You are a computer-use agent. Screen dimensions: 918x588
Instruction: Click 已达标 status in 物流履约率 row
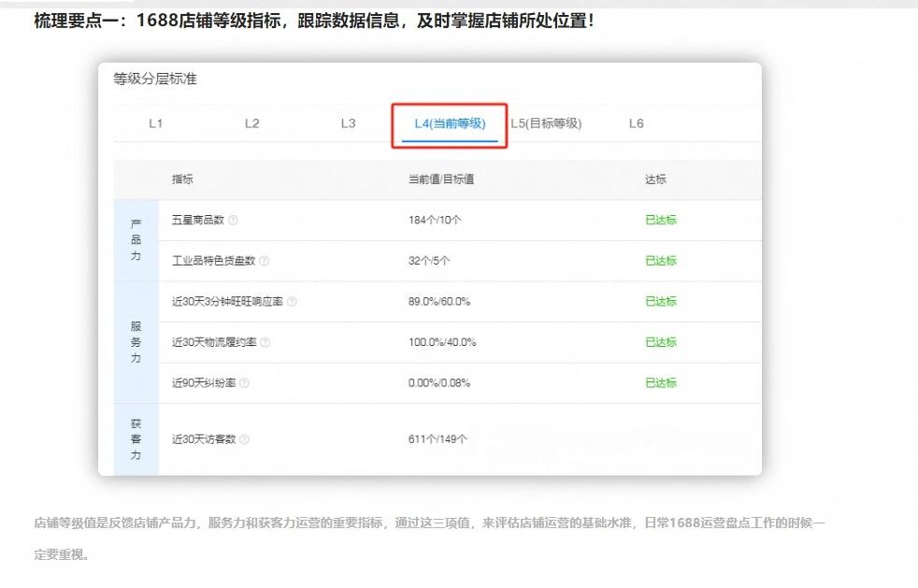point(660,342)
